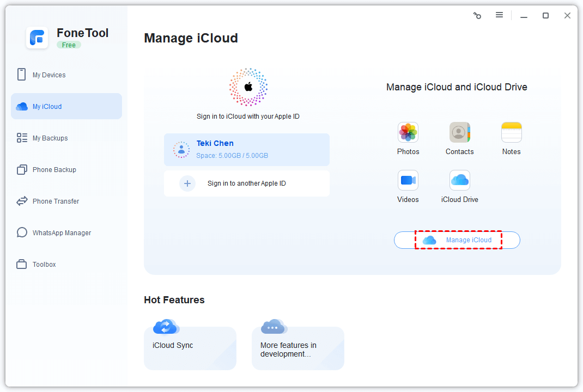Screen dimensions: 583x392
Task: Select the Videos icon
Action: (x=408, y=180)
